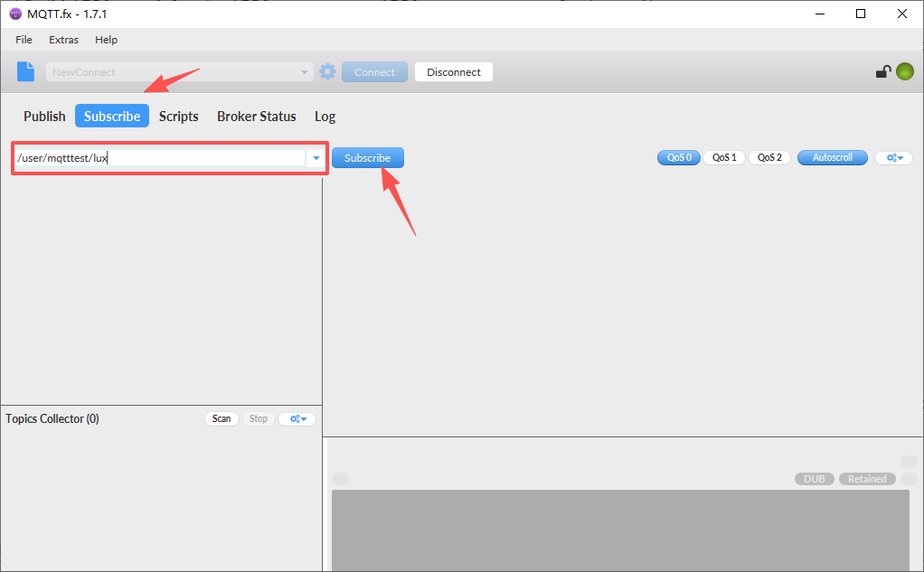Select QoS 2 level
Image resolution: width=924 pixels, height=572 pixels.
pyautogui.click(x=769, y=158)
